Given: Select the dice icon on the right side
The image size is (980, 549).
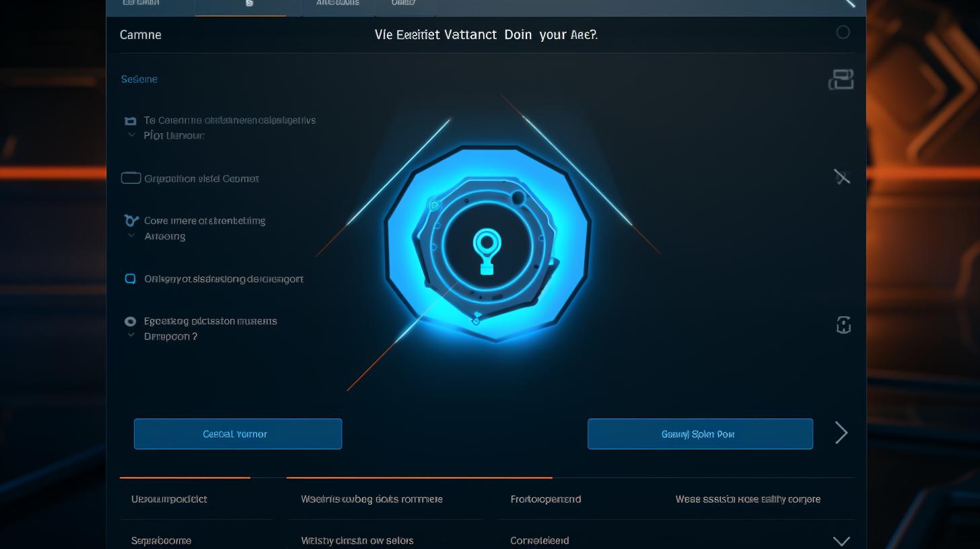Looking at the screenshot, I should (x=843, y=325).
